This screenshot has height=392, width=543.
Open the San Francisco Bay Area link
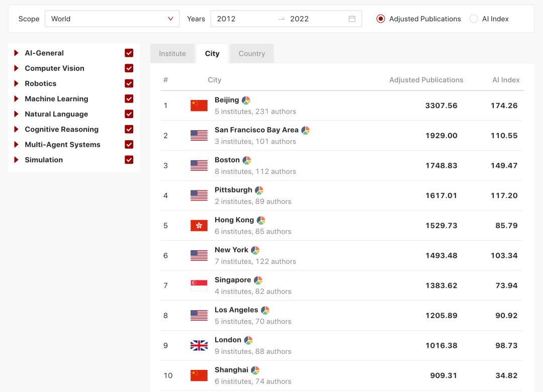point(256,130)
